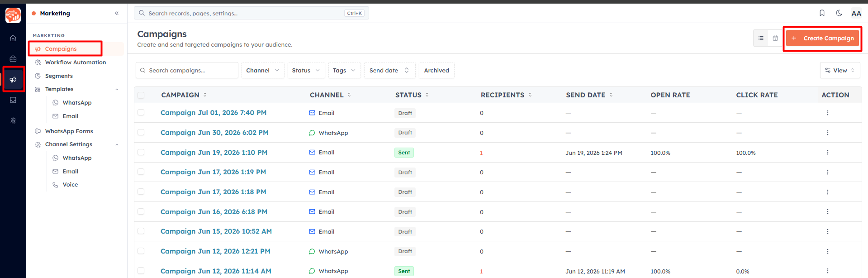Image resolution: width=868 pixels, height=278 pixels.
Task: Open action menu for Campaign Jun 15, 2026
Action: point(828,231)
